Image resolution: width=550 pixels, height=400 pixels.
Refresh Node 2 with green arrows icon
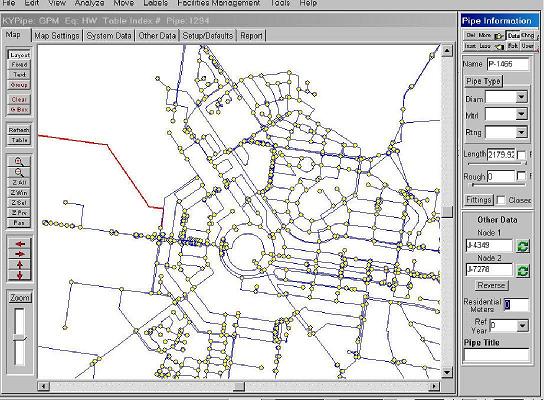coord(522,271)
